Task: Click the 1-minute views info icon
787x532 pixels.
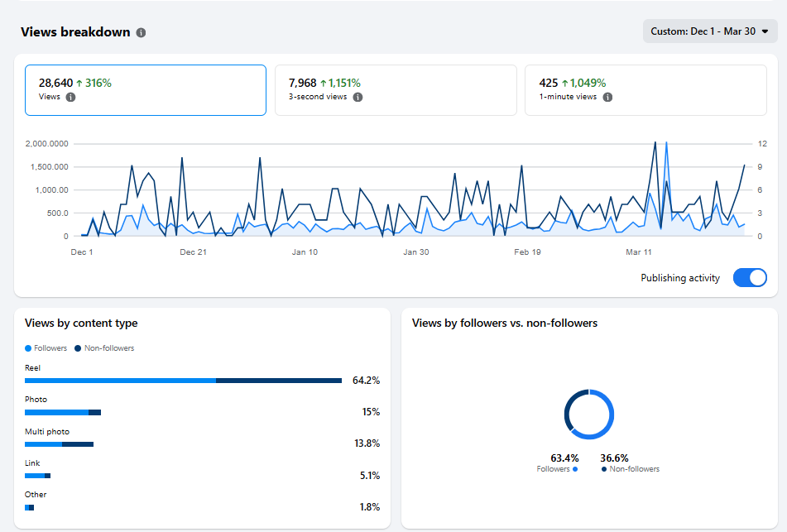Action: [608, 97]
